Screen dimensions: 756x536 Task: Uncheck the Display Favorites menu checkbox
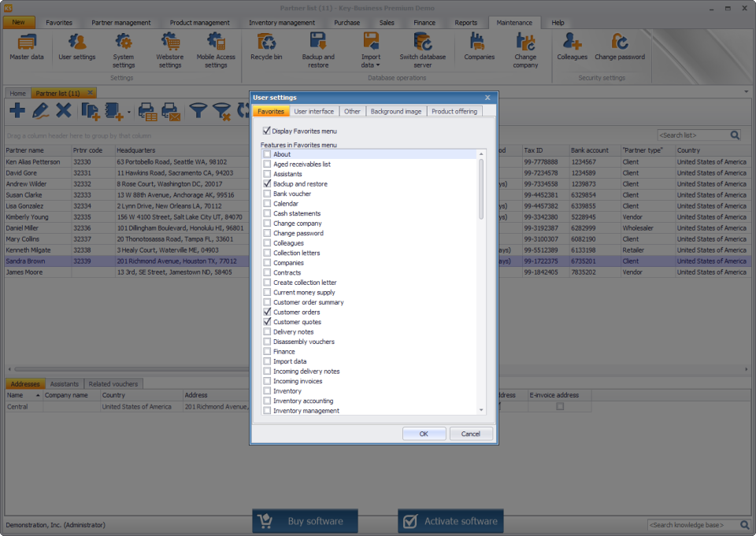click(x=268, y=129)
